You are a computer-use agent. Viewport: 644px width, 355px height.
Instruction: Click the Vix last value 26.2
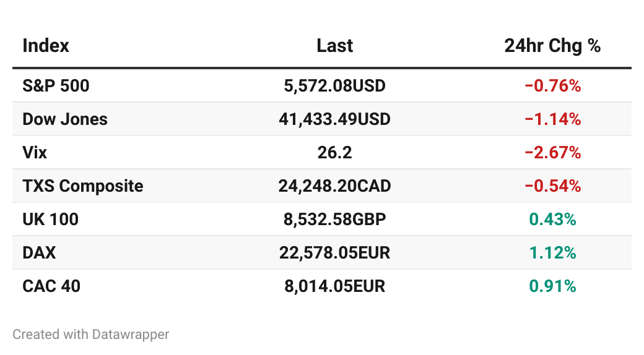click(335, 153)
